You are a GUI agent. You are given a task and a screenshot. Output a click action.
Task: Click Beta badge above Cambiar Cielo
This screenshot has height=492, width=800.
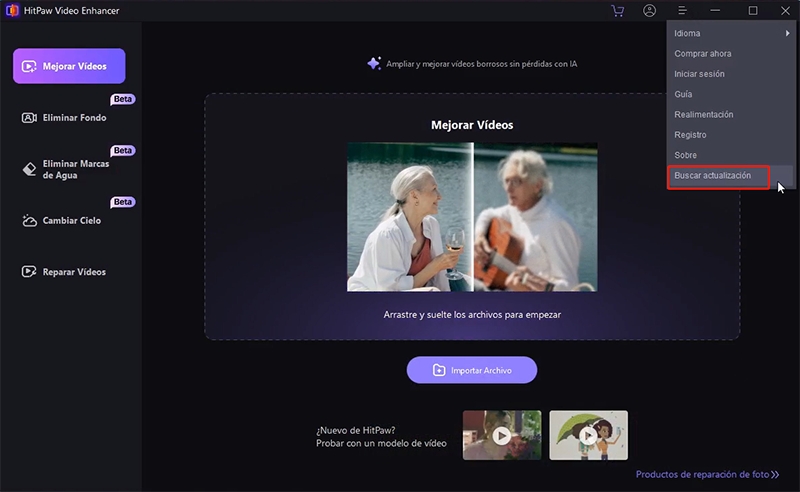[x=122, y=202]
